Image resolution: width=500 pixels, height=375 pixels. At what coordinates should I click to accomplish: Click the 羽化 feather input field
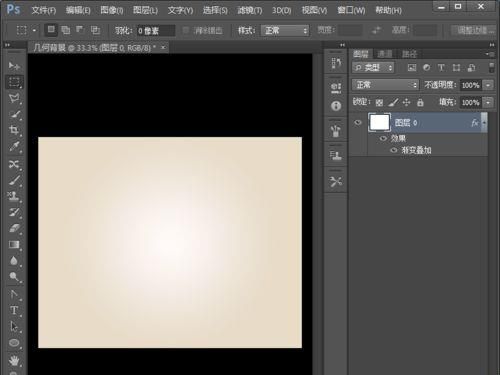156,31
